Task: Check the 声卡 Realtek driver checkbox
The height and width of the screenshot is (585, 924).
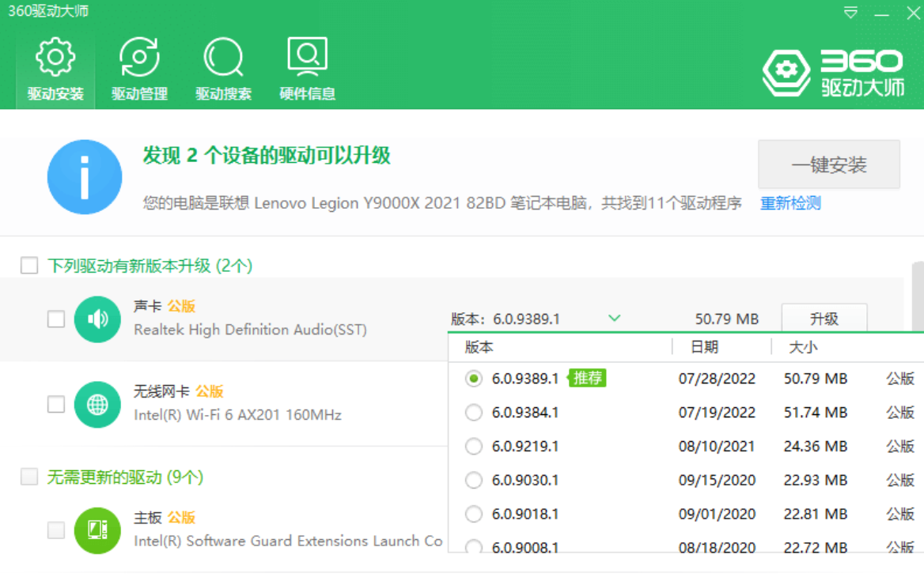Action: click(x=56, y=319)
